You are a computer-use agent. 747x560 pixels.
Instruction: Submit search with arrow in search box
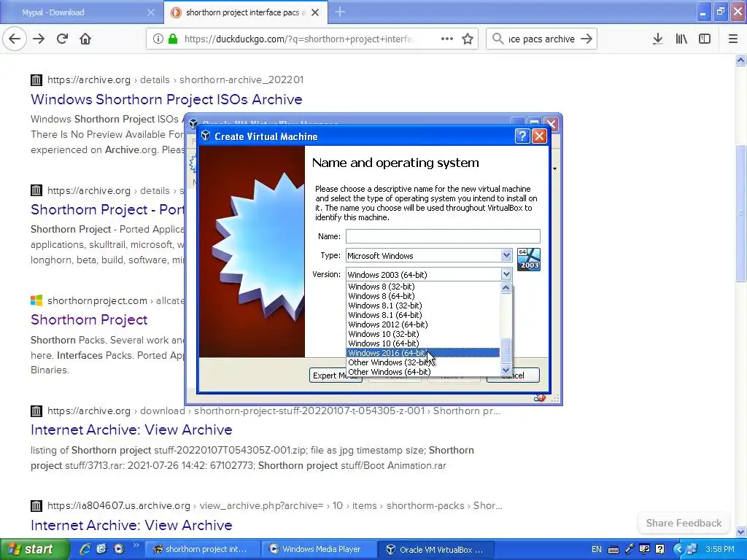pos(587,39)
